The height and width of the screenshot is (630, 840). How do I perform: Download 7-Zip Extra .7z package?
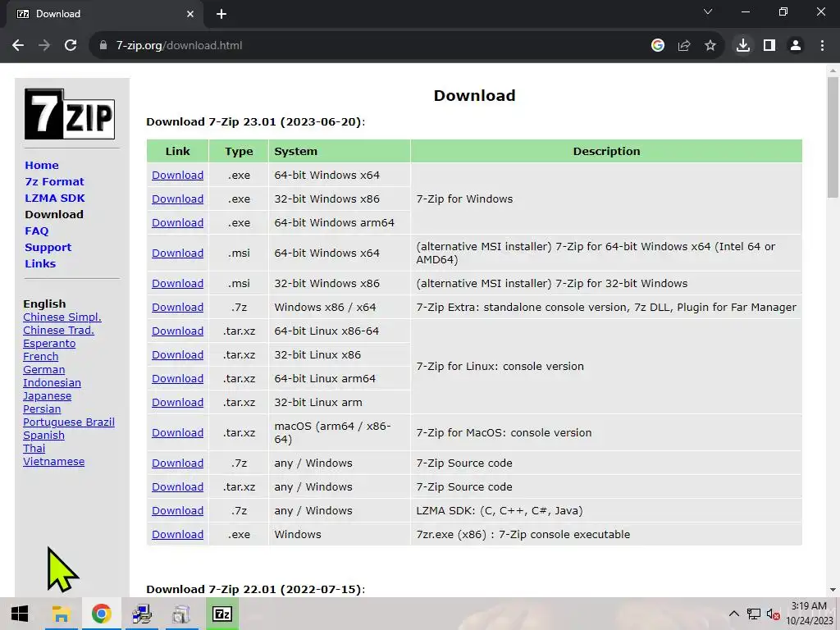coord(177,308)
